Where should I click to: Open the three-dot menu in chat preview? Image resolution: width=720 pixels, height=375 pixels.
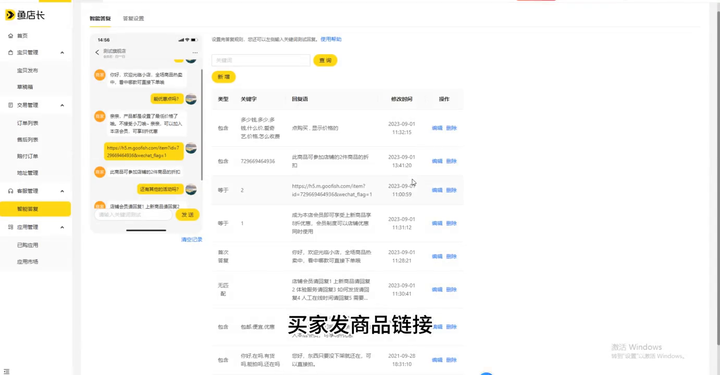pos(195,52)
